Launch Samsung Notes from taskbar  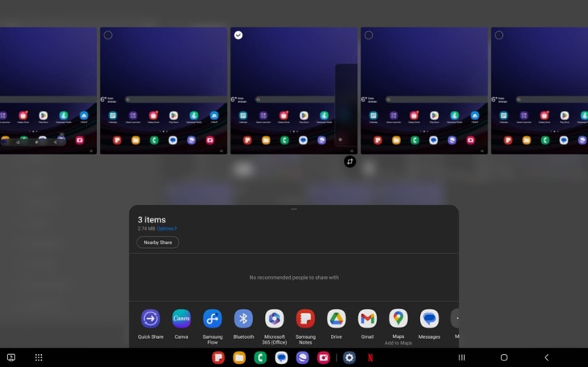pyautogui.click(x=218, y=357)
